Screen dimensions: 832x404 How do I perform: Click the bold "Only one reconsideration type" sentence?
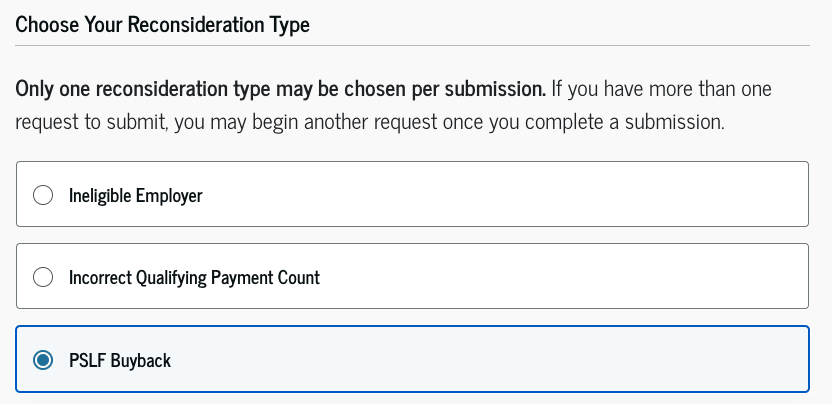pos(280,88)
